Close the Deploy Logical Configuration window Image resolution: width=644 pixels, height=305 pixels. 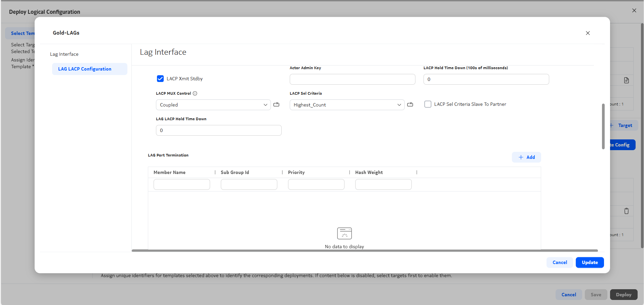[x=634, y=10]
